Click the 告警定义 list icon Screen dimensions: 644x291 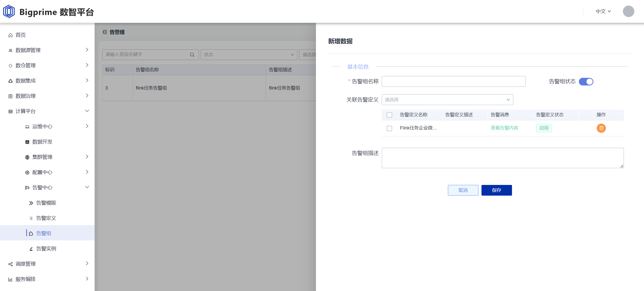tap(31, 218)
